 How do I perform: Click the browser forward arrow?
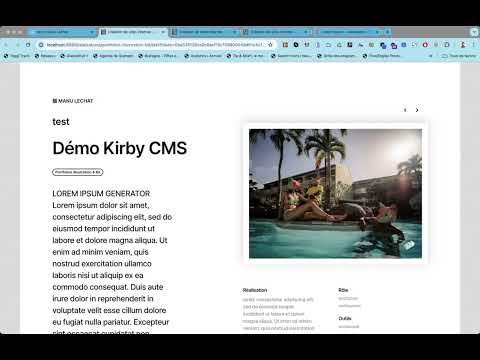[x=17, y=45]
